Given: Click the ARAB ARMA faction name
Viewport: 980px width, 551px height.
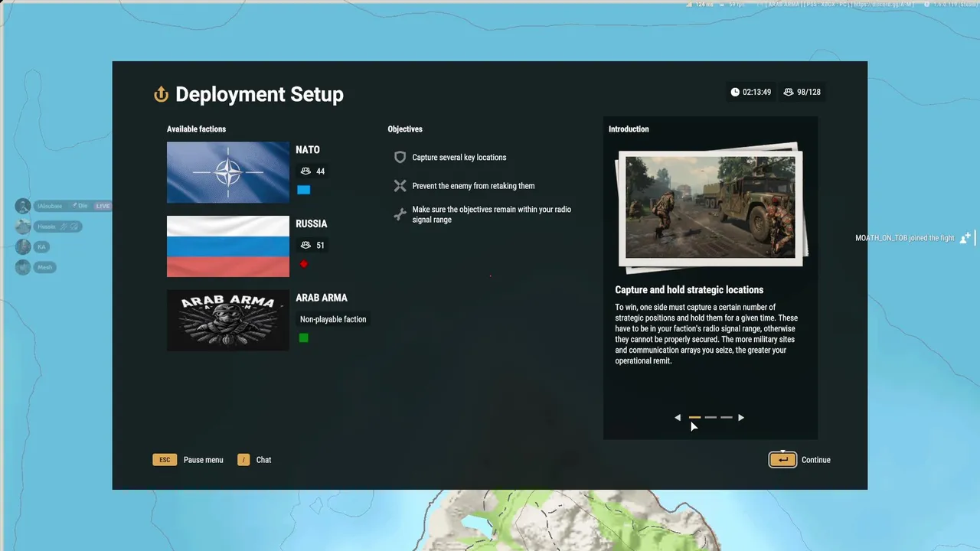Looking at the screenshot, I should point(322,298).
